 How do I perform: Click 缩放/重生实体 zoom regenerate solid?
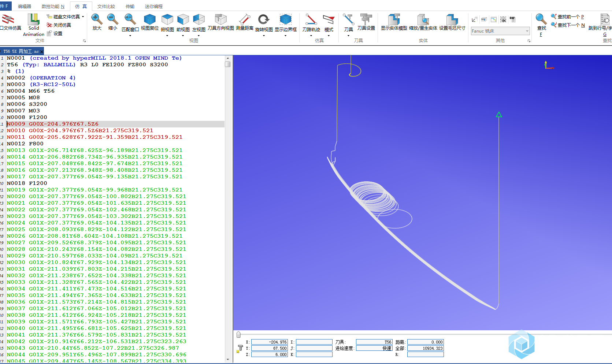coord(423,19)
